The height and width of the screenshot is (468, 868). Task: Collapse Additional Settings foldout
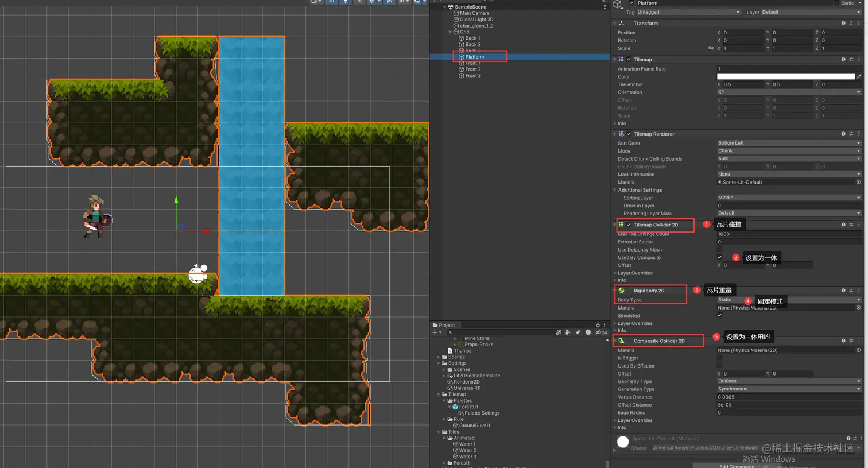pyautogui.click(x=615, y=190)
